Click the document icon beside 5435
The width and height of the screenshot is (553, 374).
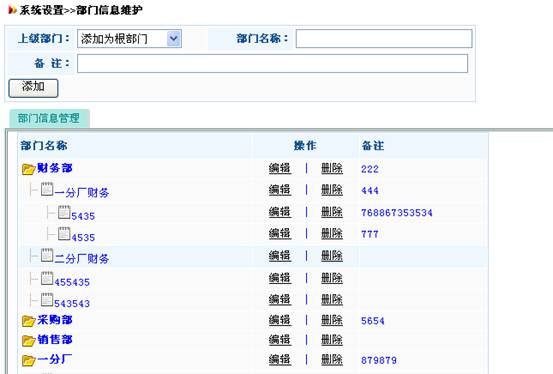64,212
